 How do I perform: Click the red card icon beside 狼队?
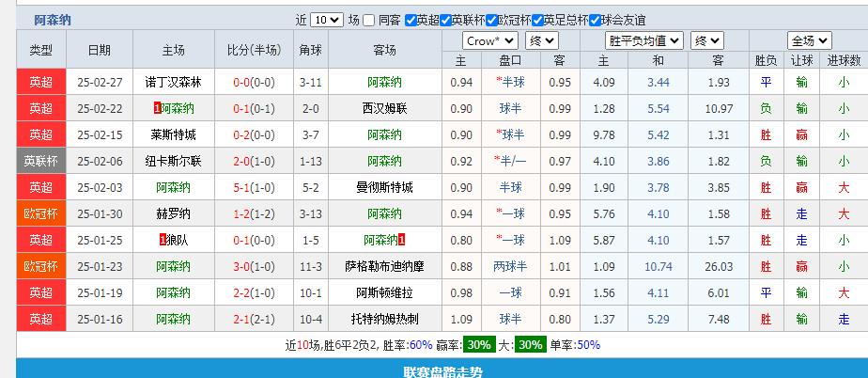pos(163,241)
